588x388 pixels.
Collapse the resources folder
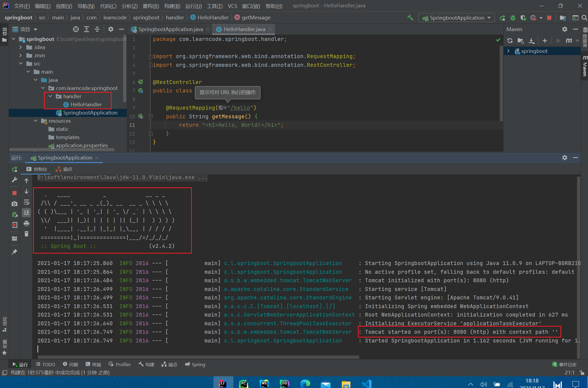(x=36, y=121)
